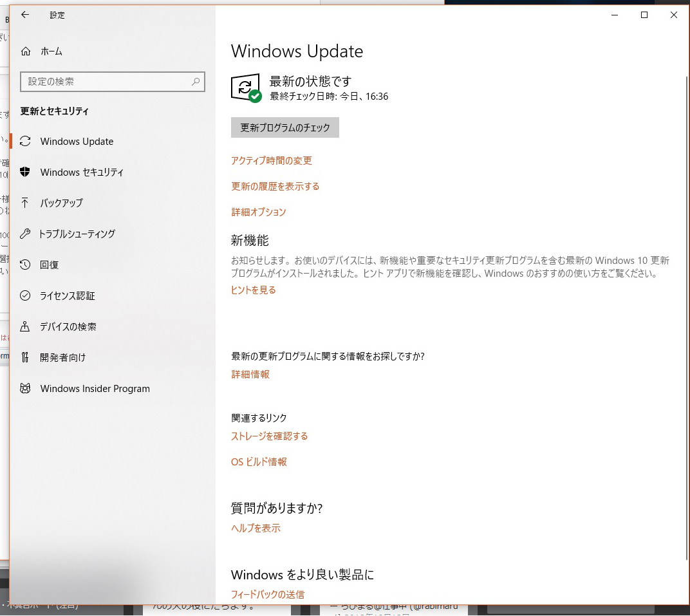Click the Windows Update refresh arrows icon
This screenshot has width=690, height=616.
[x=25, y=141]
